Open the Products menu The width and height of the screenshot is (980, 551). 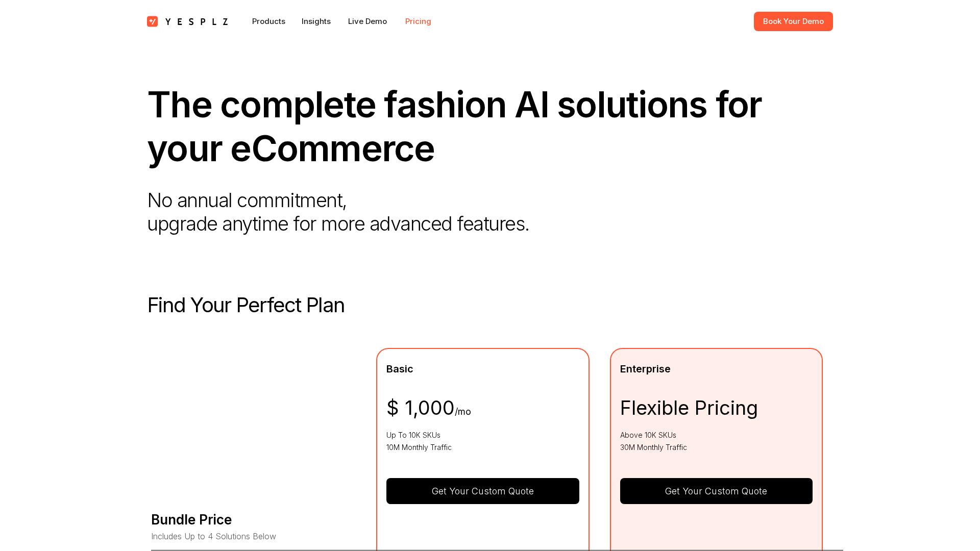click(268, 21)
